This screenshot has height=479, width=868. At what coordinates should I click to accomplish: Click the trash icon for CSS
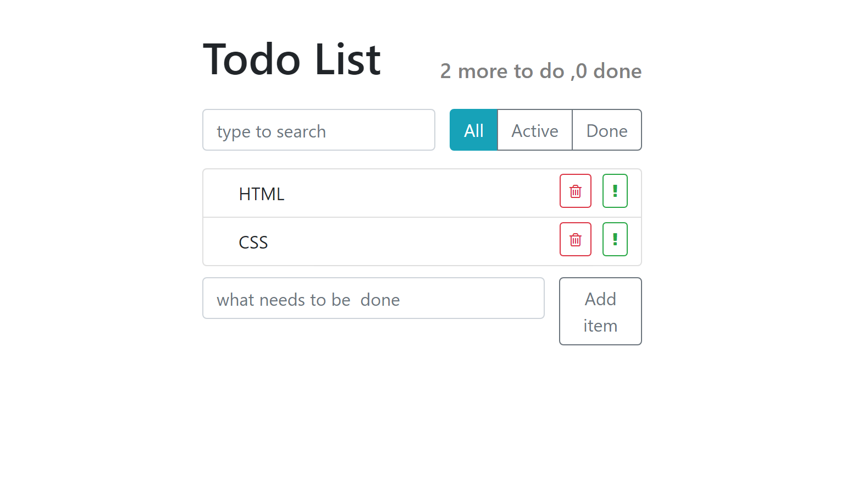pos(575,240)
